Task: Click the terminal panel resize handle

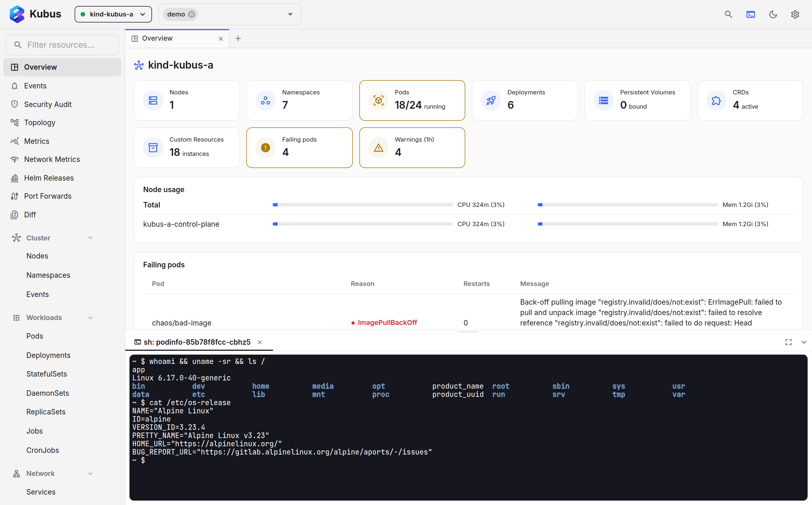Action: pos(468,332)
